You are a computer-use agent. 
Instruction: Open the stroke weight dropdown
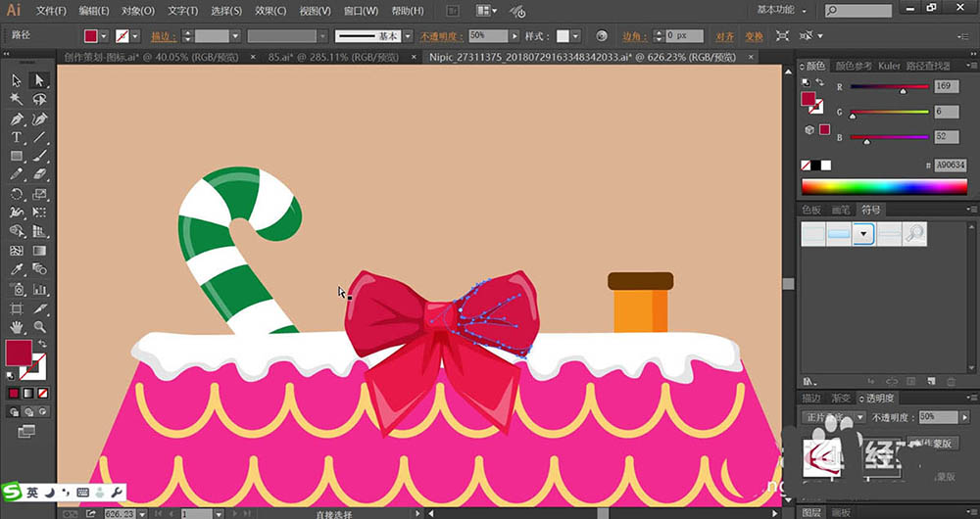[235, 36]
